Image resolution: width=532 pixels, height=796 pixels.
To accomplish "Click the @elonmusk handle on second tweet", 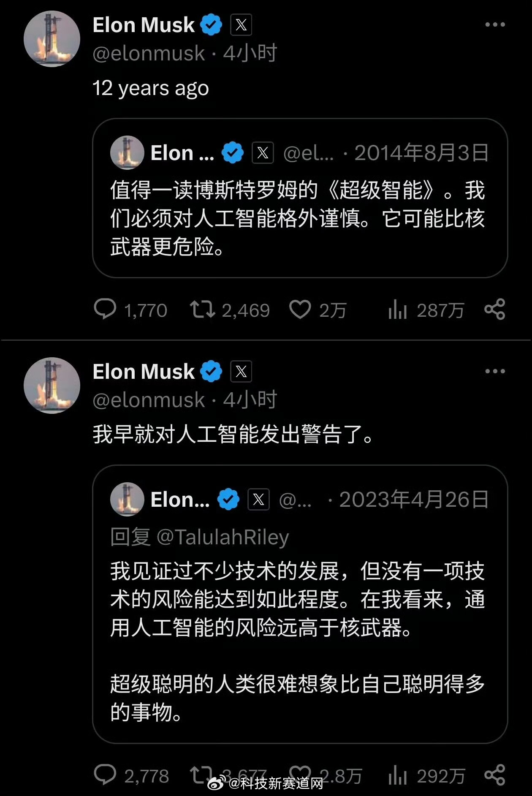I will click(149, 399).
